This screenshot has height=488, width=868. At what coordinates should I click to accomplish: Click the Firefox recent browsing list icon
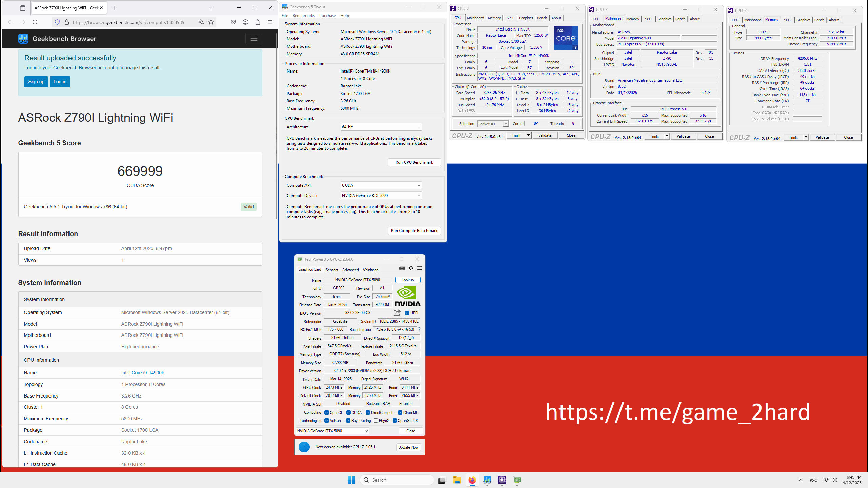[x=22, y=8]
